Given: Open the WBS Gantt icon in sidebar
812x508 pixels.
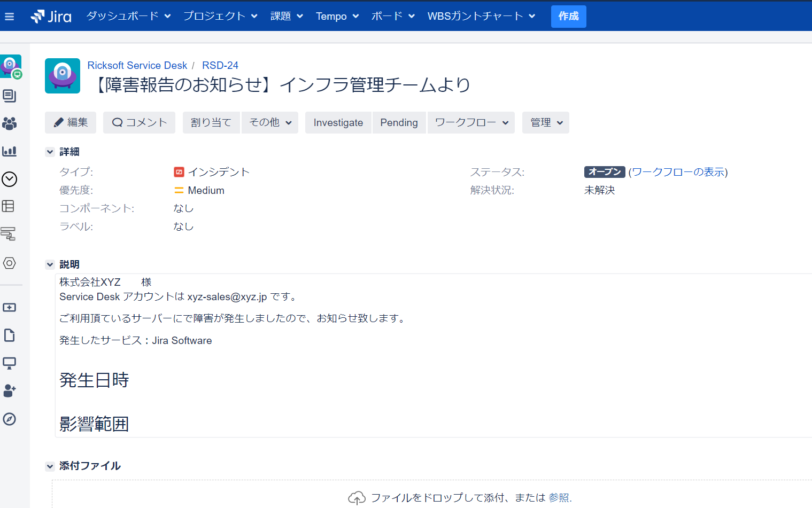Looking at the screenshot, I should [x=8, y=233].
